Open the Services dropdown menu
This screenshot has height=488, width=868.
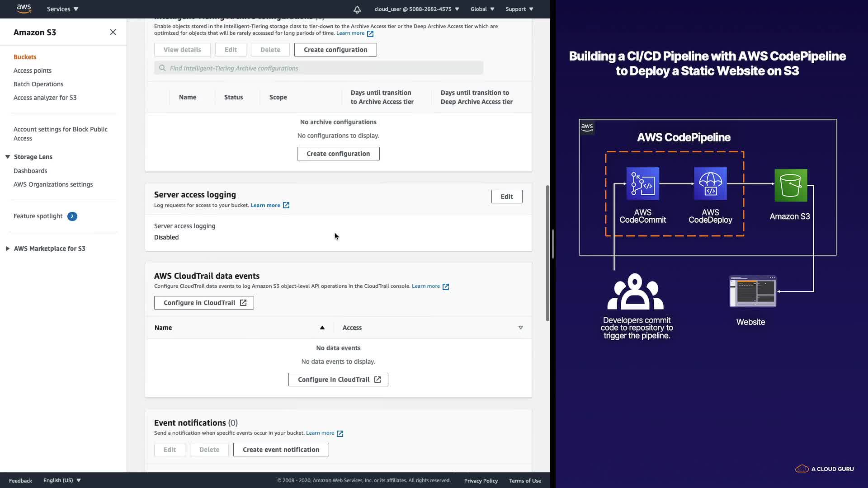pyautogui.click(x=62, y=9)
